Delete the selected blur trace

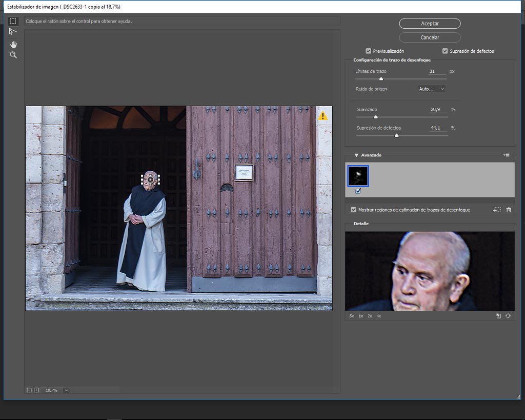(509, 210)
